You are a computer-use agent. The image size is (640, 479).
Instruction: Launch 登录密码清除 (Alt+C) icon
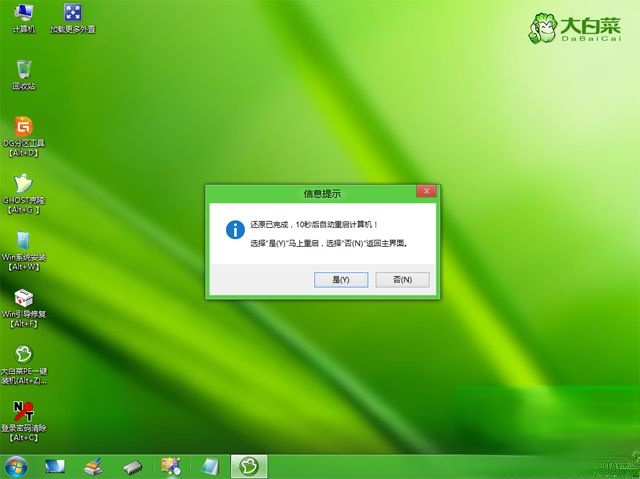pos(24,421)
